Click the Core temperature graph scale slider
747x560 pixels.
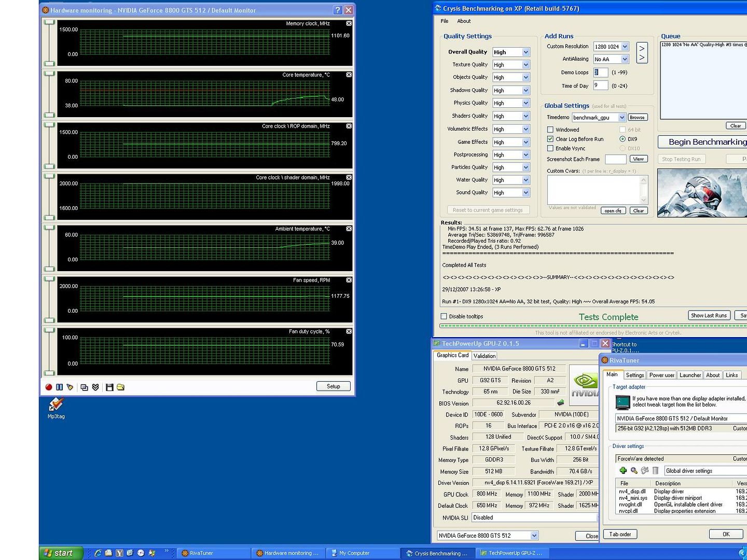(x=49, y=94)
